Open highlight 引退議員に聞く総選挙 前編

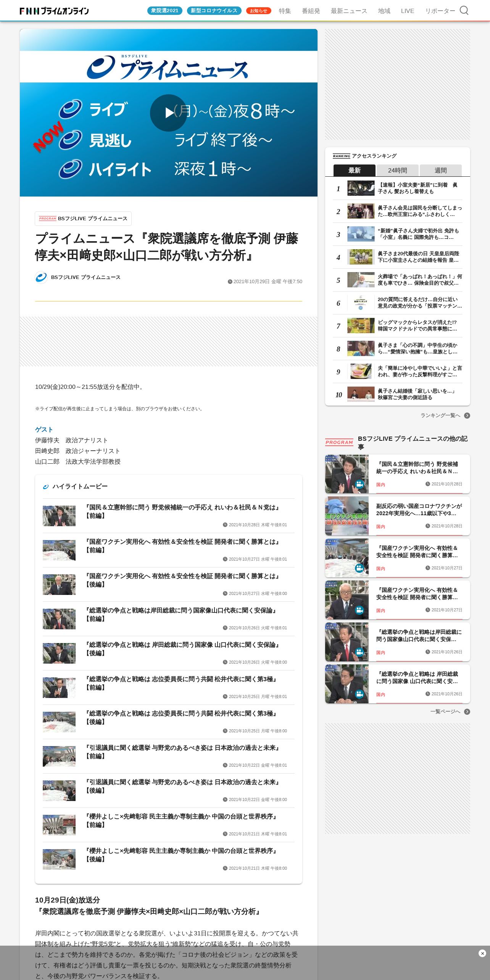tap(169, 756)
